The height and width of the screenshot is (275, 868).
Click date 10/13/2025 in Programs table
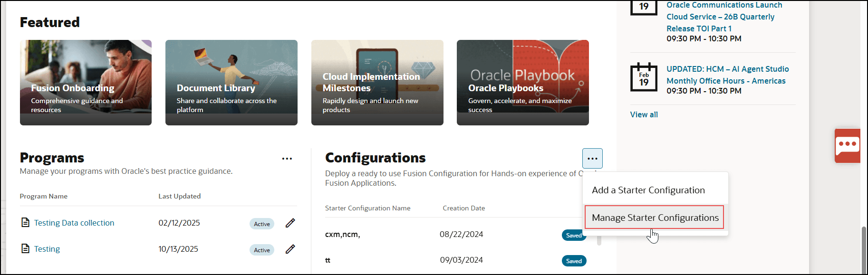(x=178, y=249)
